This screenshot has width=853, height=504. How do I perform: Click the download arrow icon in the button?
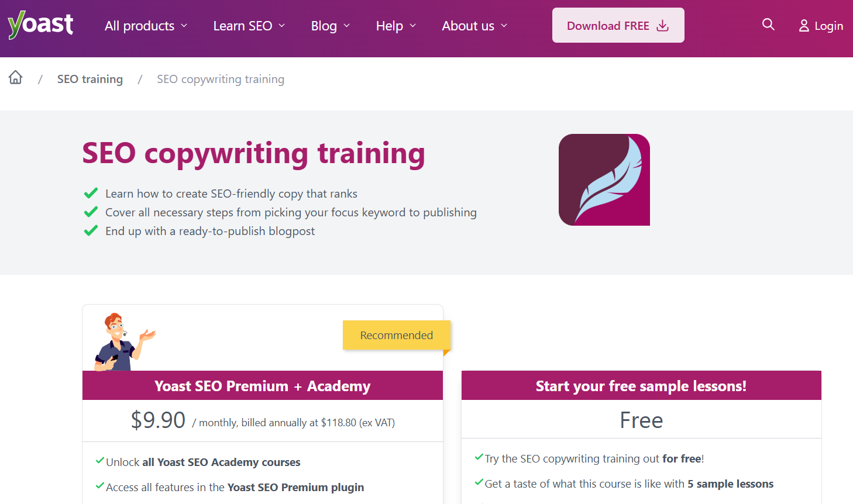[662, 26]
